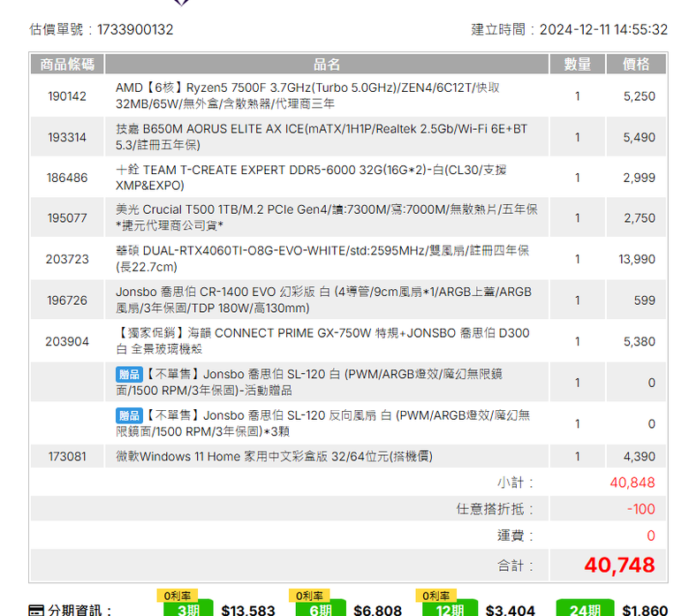The width and height of the screenshot is (689, 616).
Task: Click the 0利率 label above 12期
Action: pyautogui.click(x=435, y=596)
